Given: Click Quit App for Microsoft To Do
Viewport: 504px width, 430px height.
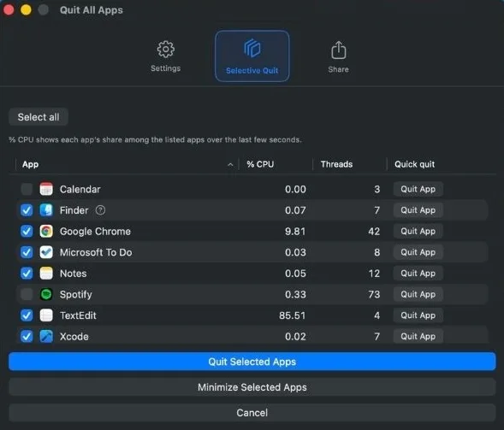Looking at the screenshot, I should tap(418, 252).
